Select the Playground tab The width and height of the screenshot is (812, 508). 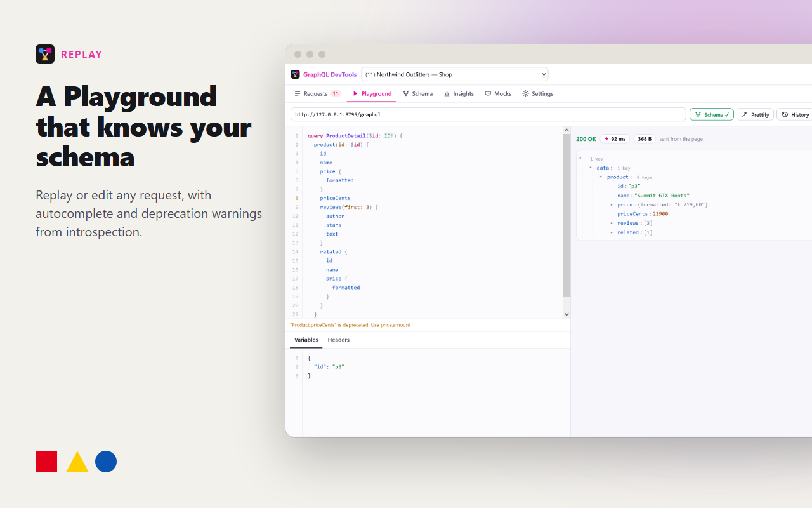(372, 94)
